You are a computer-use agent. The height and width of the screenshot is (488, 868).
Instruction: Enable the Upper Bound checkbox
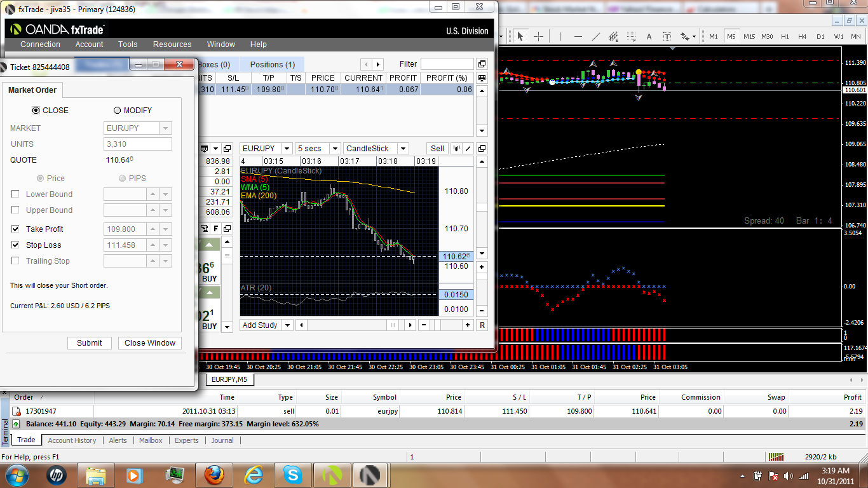point(16,210)
